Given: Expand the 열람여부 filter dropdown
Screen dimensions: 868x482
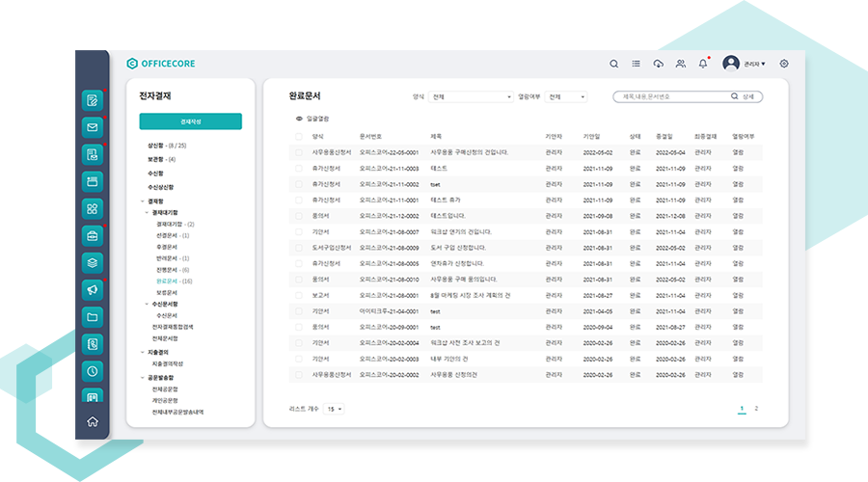Looking at the screenshot, I should [566, 96].
